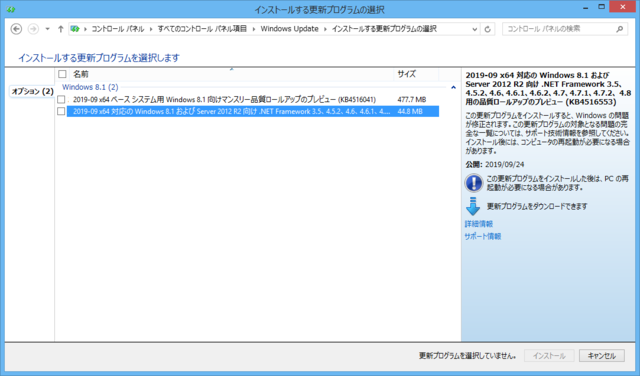The image size is (640, 376).
Task: Minimize the window
Action: pos(587,7)
